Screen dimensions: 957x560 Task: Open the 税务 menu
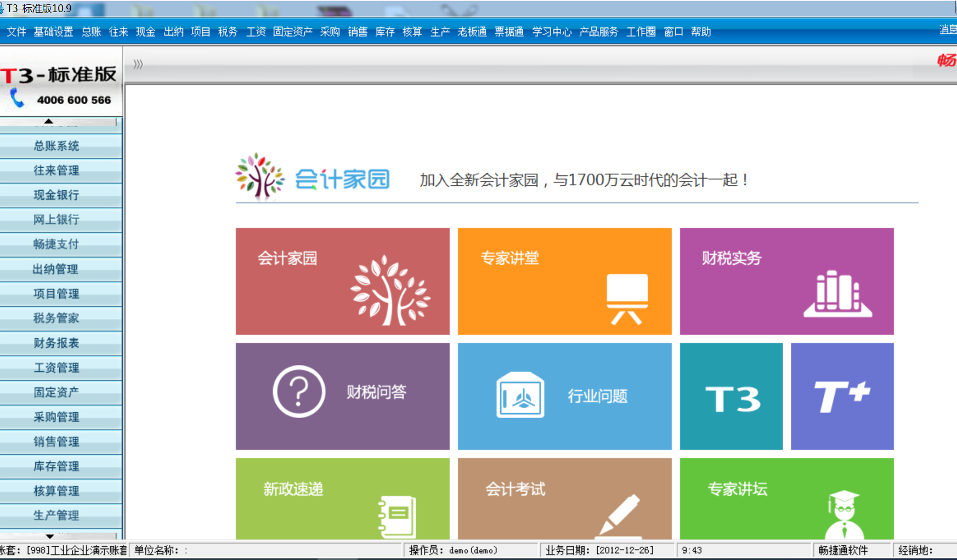coord(228,32)
